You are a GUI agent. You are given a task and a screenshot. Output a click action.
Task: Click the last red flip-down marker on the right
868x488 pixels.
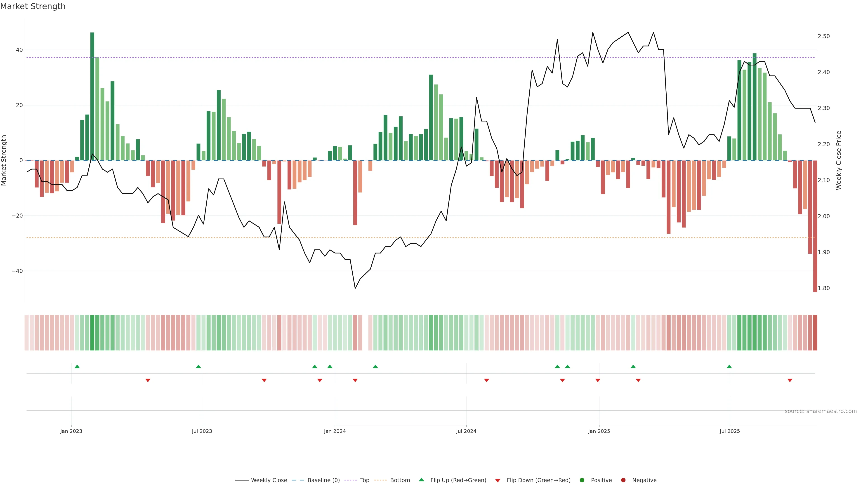tap(790, 380)
